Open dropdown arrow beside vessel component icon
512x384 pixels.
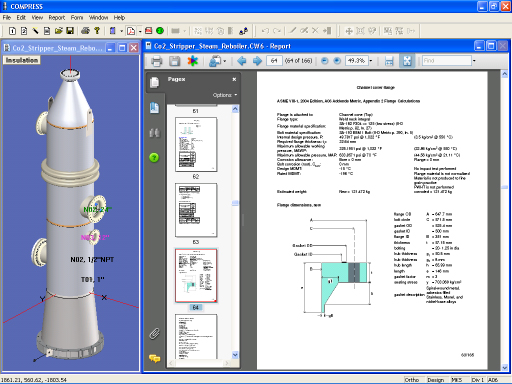coord(122,31)
